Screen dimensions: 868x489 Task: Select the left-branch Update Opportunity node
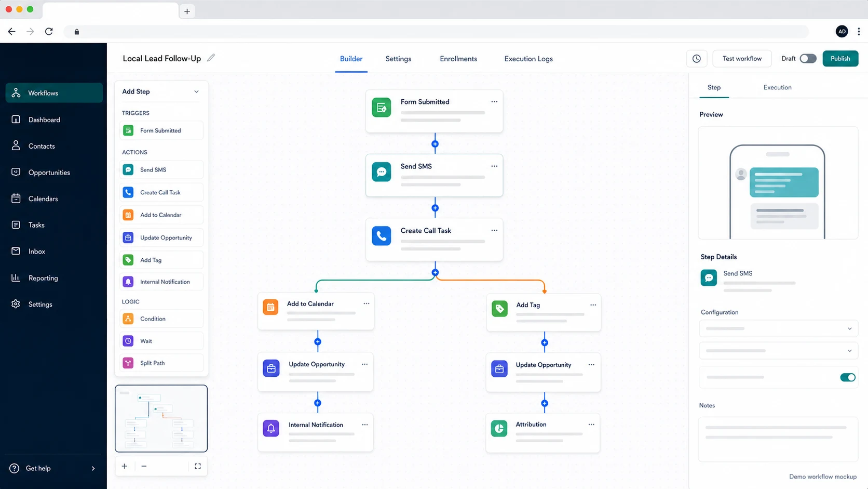click(x=316, y=372)
